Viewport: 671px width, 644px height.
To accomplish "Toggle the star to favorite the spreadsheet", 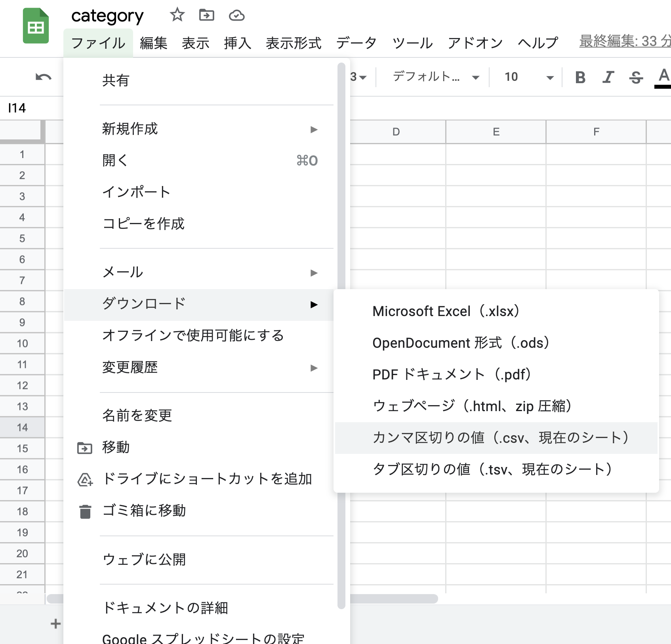I will [177, 15].
